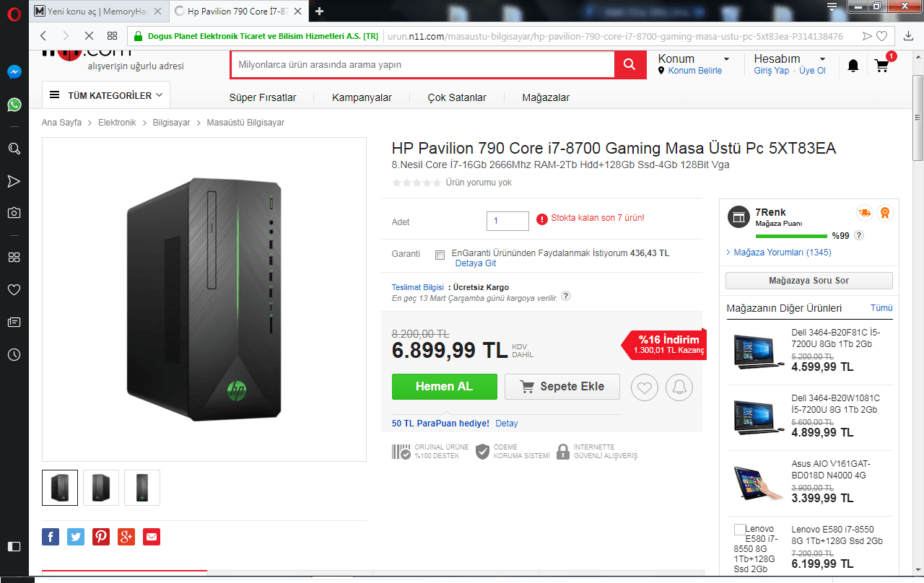Click the Giriş Yap link
This screenshot has height=583, width=924.
pos(772,71)
